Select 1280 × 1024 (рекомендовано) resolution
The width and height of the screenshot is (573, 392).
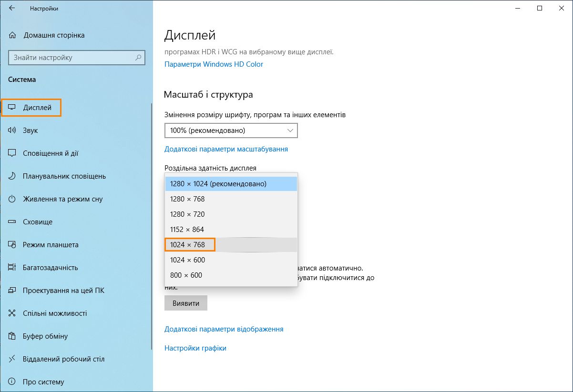point(231,184)
